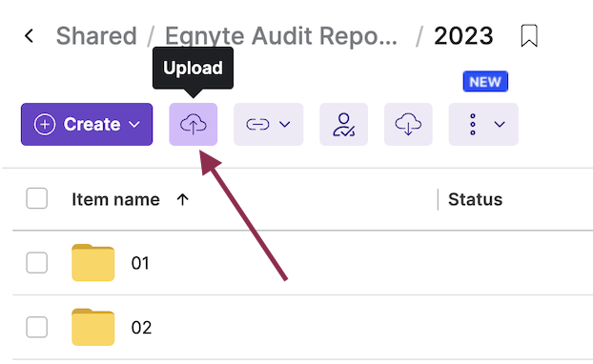Bookmark this folder with the bookmark icon
This screenshot has height=364, width=593.
point(529,36)
